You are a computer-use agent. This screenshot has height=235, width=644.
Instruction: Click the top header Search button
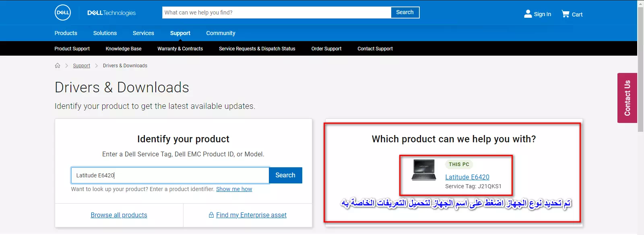tap(405, 12)
